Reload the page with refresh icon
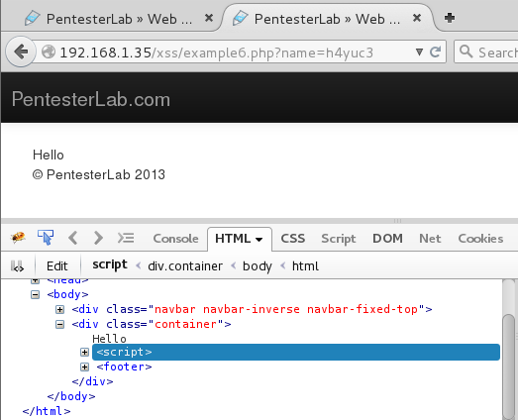This screenshot has height=420, width=518. [x=435, y=52]
